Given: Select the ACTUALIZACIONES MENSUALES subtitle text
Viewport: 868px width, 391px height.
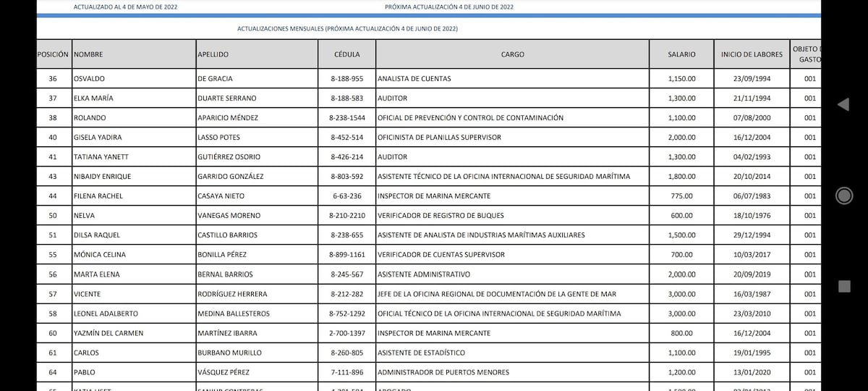Looking at the screenshot, I should coord(347,29).
